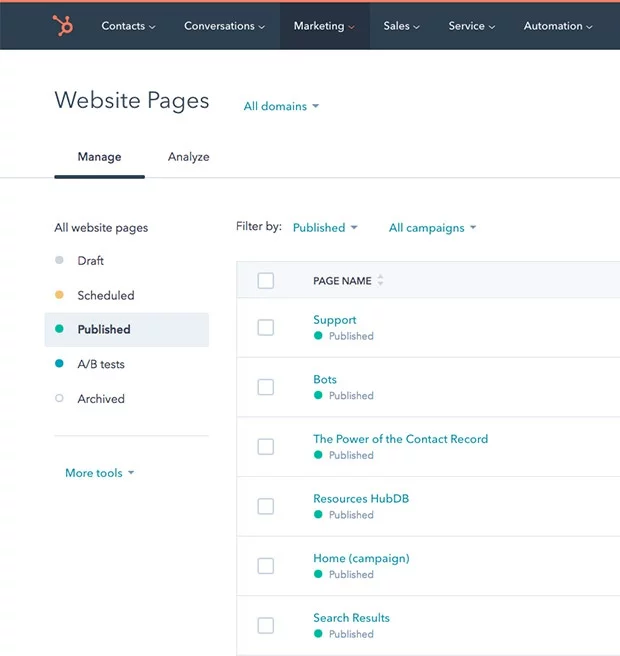This screenshot has width=620, height=656.
Task: Open the Support page link
Action: coord(335,320)
